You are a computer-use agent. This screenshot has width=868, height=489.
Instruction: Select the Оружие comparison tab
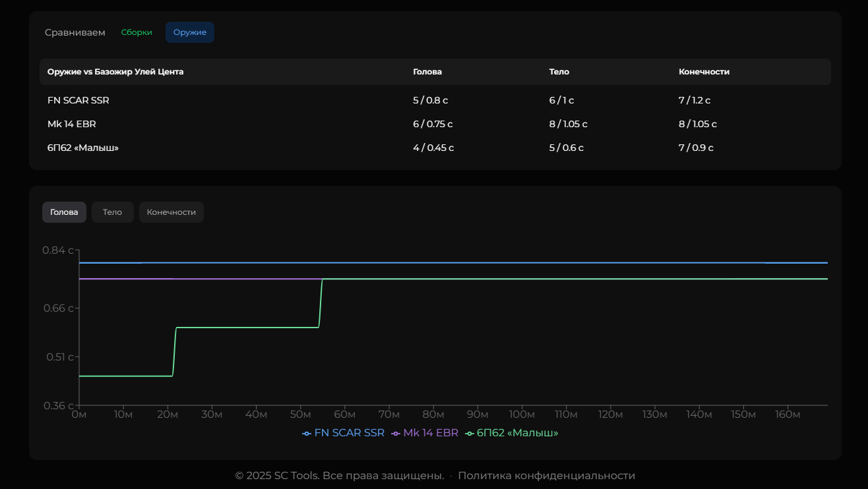pos(190,32)
